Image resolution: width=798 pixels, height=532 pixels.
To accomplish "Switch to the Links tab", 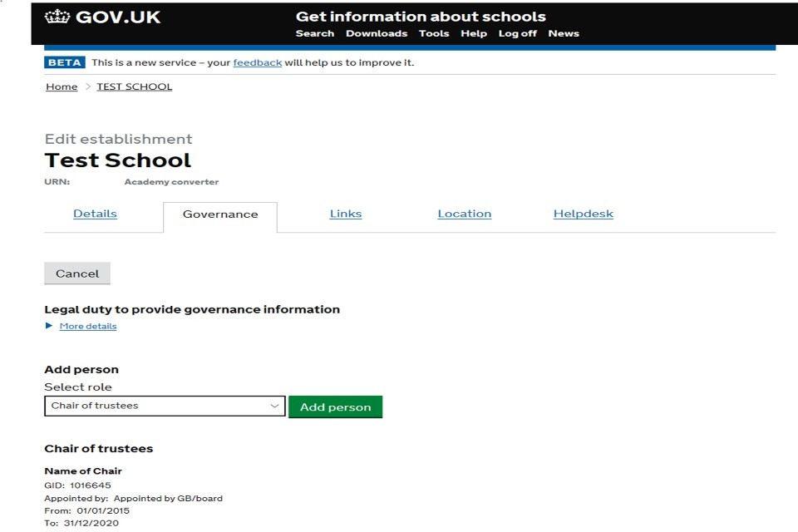I will pos(346,214).
